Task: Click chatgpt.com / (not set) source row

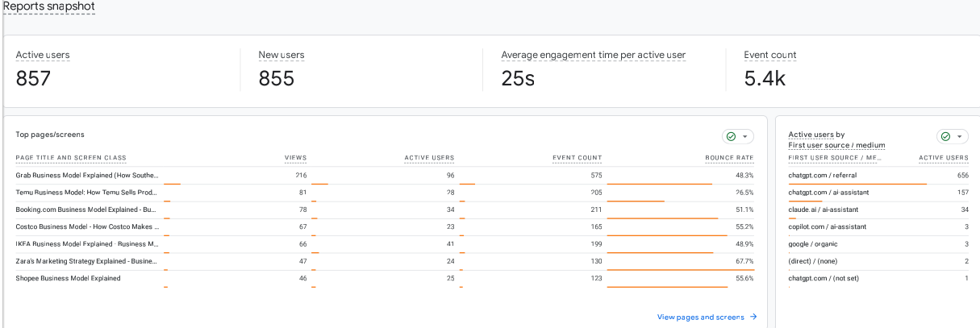Action: pos(878,279)
